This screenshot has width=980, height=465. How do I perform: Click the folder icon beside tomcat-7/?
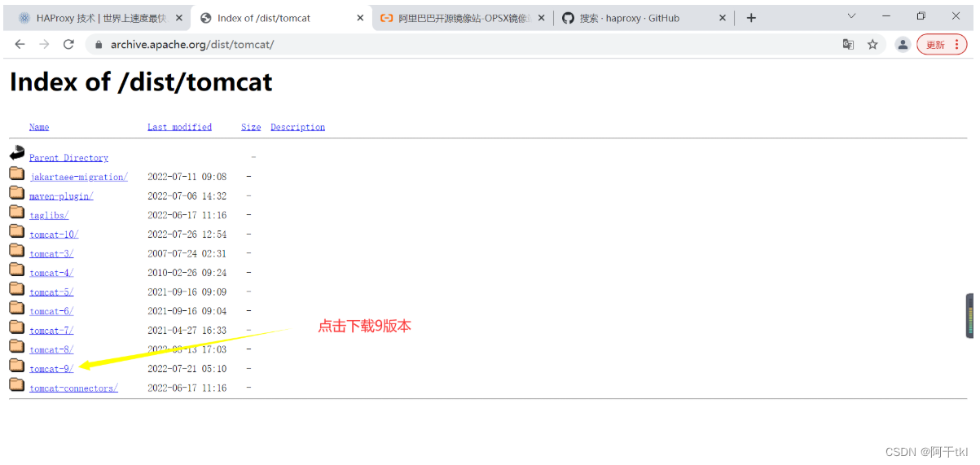[16, 327]
